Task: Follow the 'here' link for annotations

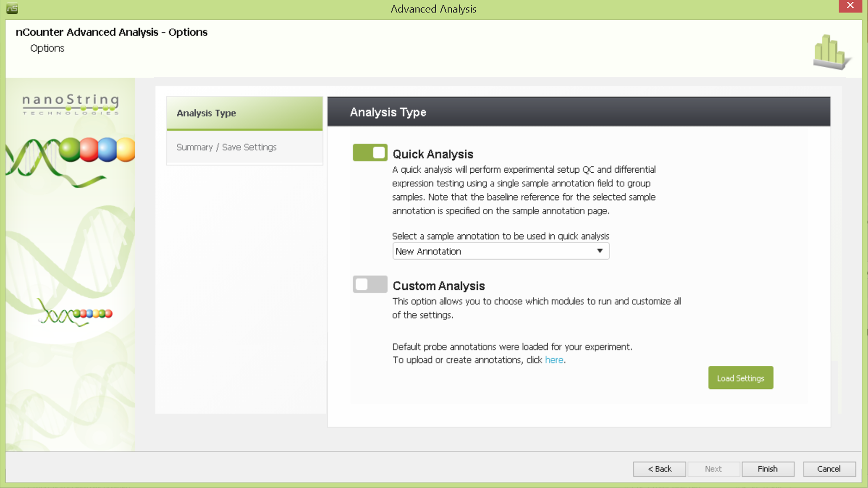Action: [554, 360]
